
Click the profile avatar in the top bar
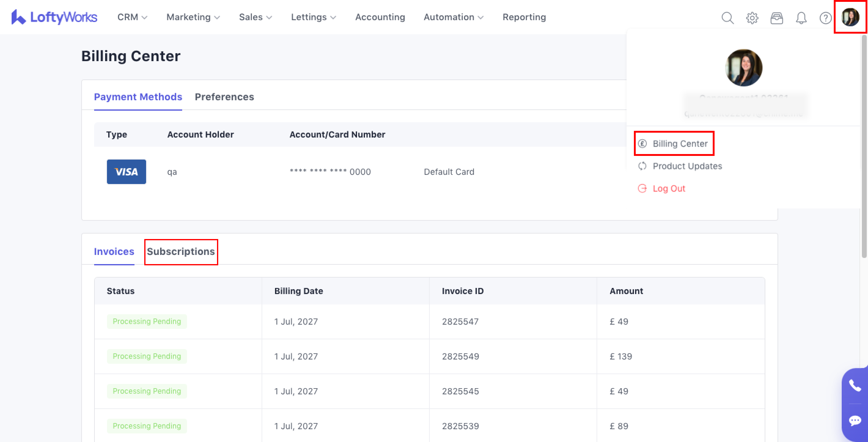[x=850, y=17]
